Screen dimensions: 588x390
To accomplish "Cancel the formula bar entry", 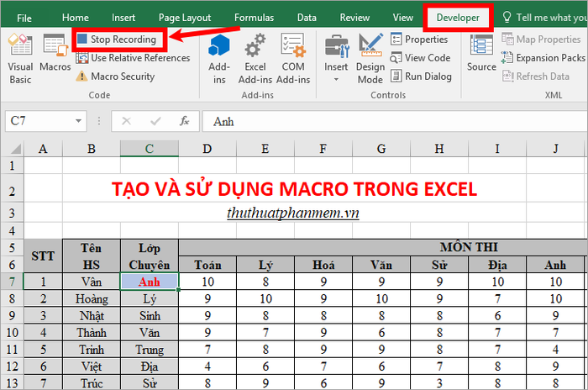I will 126,121.
